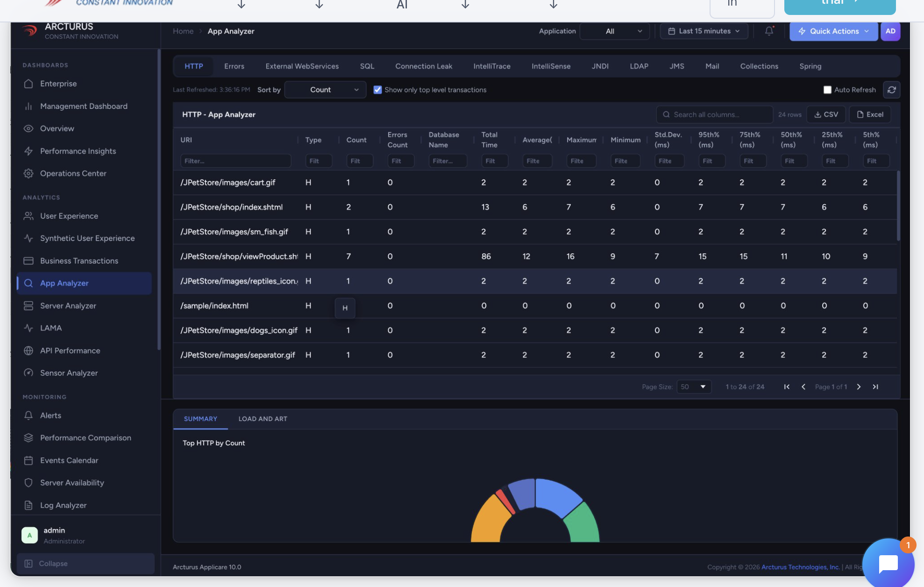Click the Server Availability shield icon
This screenshot has height=587, width=924.
(28, 483)
